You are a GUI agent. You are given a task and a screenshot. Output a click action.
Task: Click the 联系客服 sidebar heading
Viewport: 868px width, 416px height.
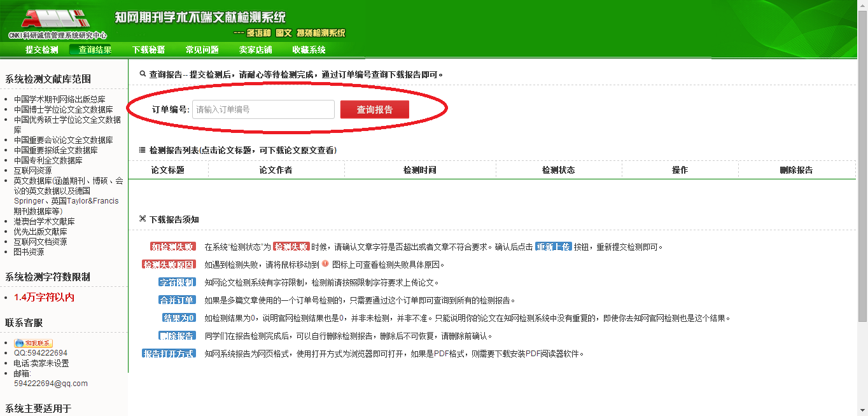(x=23, y=322)
